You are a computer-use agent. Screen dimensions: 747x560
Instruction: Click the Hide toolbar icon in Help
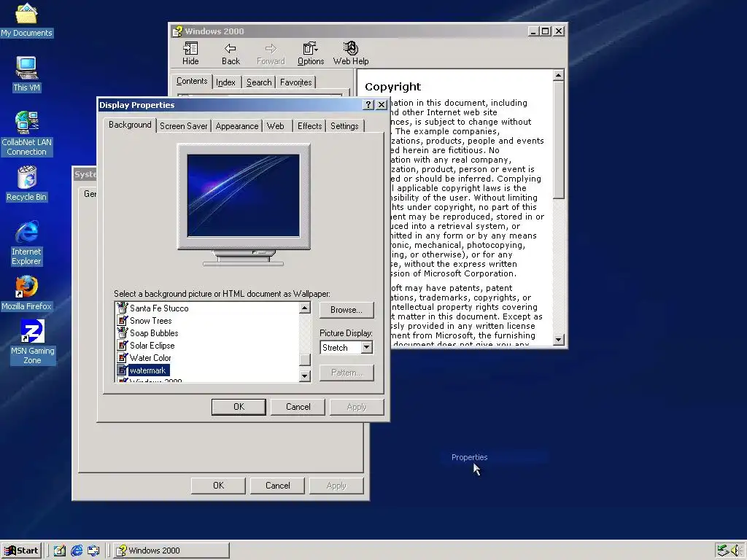click(190, 52)
